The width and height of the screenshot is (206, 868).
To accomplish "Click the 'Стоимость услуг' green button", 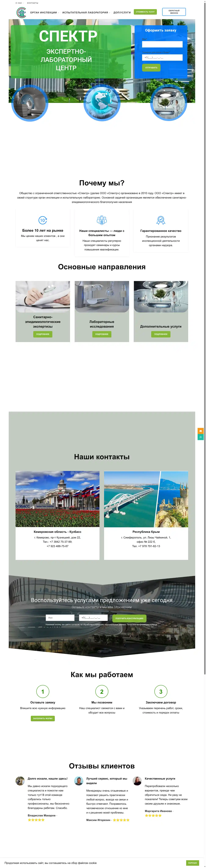I will [145, 12].
